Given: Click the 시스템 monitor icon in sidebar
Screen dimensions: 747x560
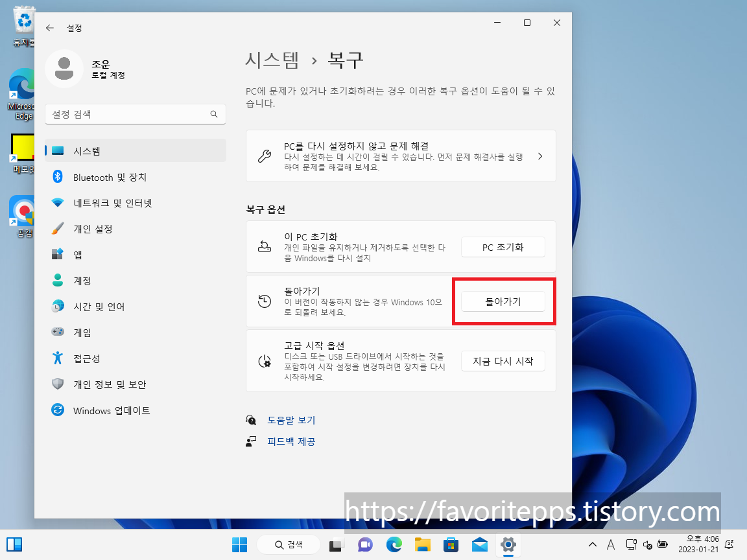Looking at the screenshot, I should tap(58, 151).
